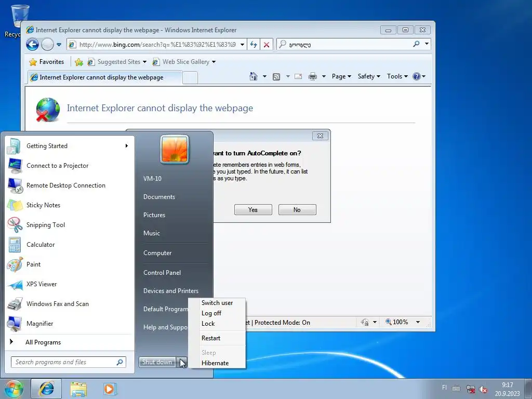Expand the address bar URL dropdown
This screenshot has width=532, height=399.
(242, 45)
